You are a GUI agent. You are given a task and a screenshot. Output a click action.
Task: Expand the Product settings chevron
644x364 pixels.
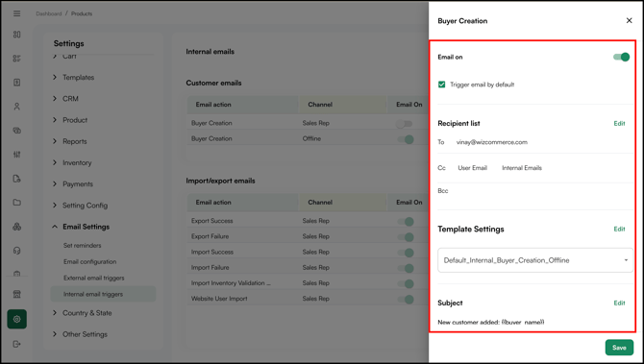point(55,119)
